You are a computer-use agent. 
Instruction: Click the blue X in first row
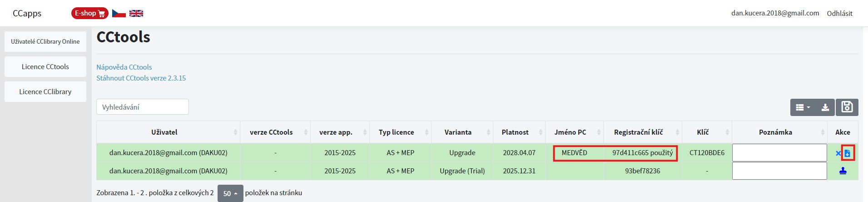point(838,153)
